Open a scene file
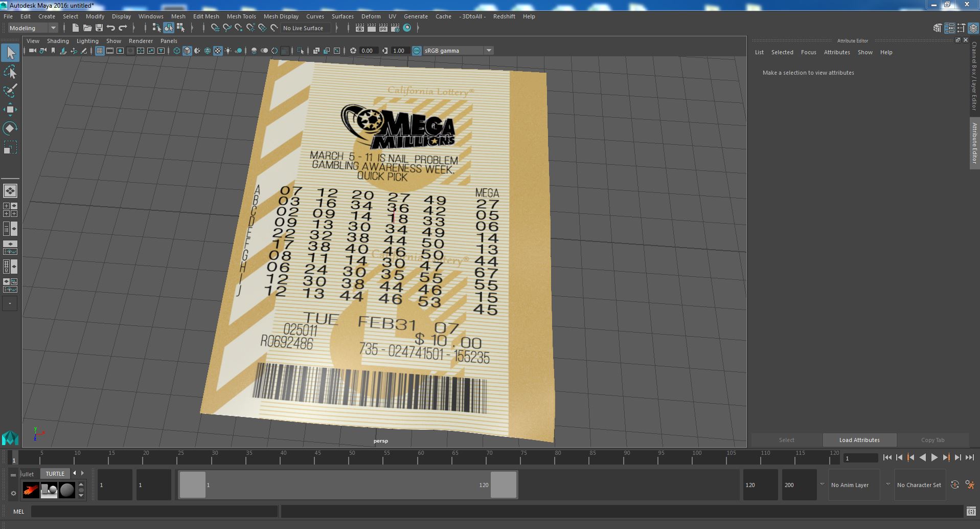 click(x=87, y=28)
